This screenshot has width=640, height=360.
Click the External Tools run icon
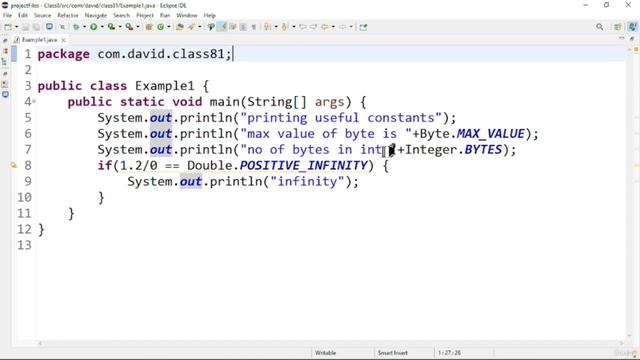(x=129, y=27)
